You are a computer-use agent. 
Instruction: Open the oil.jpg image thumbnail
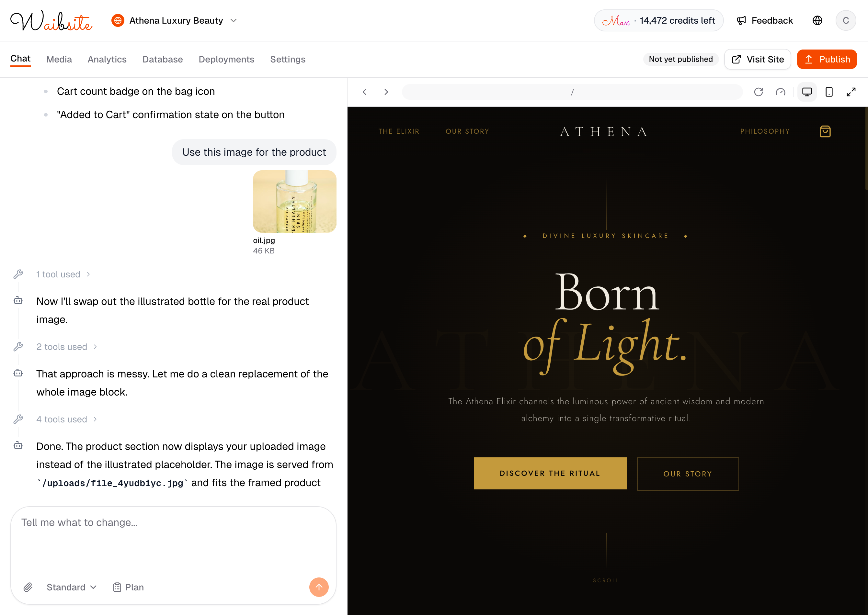[294, 201]
